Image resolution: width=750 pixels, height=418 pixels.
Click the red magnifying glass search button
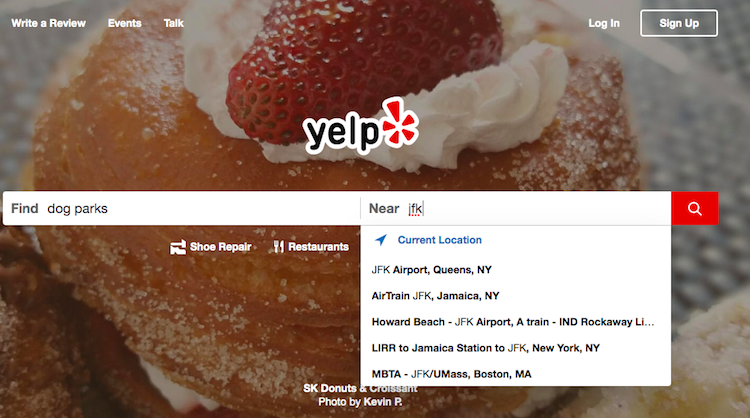click(695, 209)
